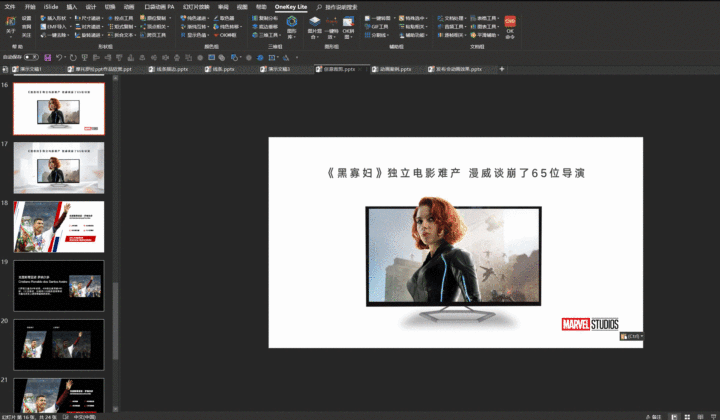Image resolution: width=720 pixels, height=420 pixels.
Task: Select the OneKey Lite ribbon tab
Action: click(x=291, y=7)
